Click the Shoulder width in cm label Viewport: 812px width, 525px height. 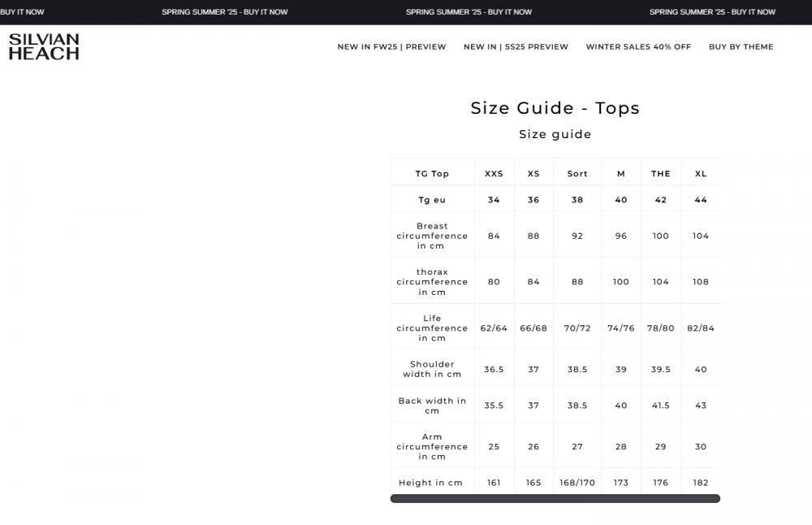pyautogui.click(x=432, y=369)
